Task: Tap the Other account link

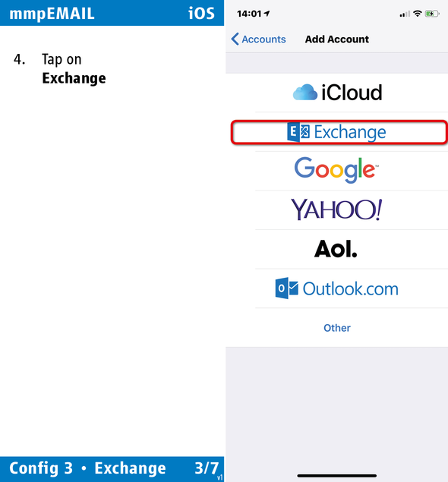Action: 337,328
